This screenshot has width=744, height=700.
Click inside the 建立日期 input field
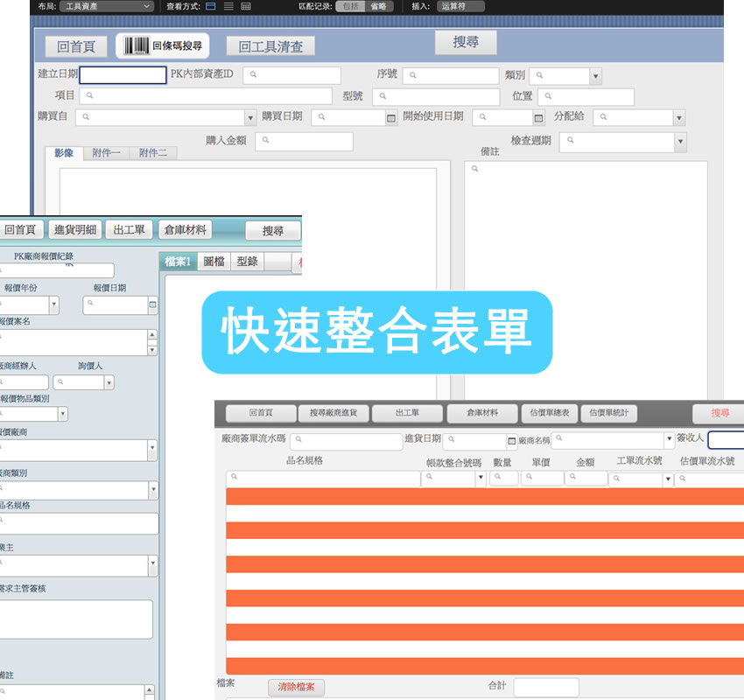click(x=123, y=74)
